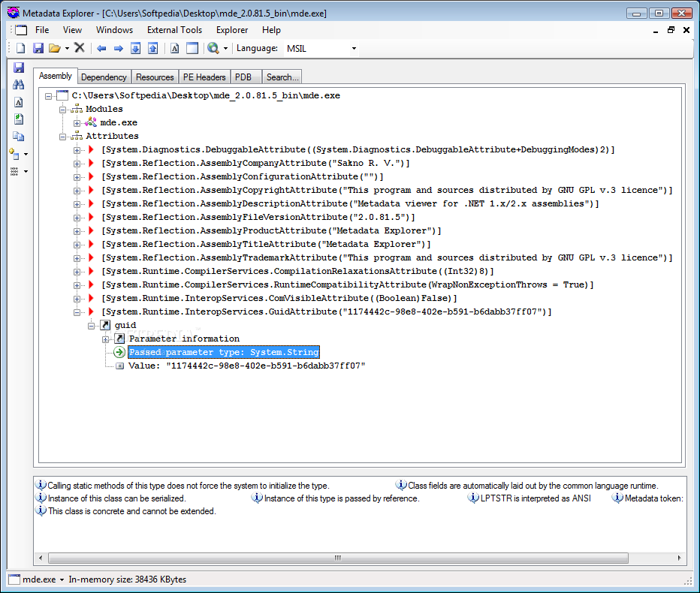Open the dropdown arrow next to the folder icon

click(x=67, y=48)
